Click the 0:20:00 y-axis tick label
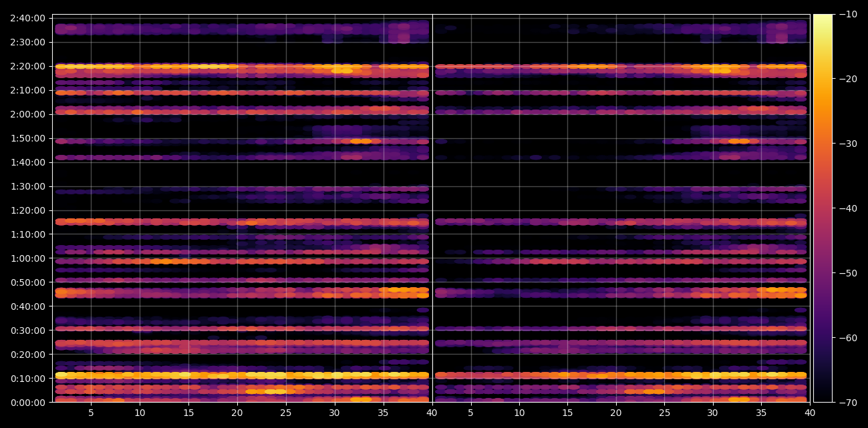Image resolution: width=868 pixels, height=428 pixels. coord(28,354)
